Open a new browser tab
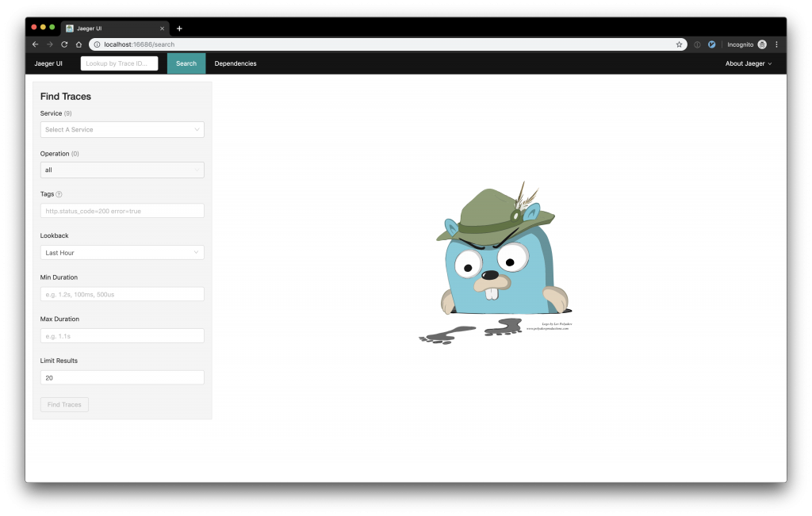Viewport: 812px width, 516px height. tap(179, 29)
